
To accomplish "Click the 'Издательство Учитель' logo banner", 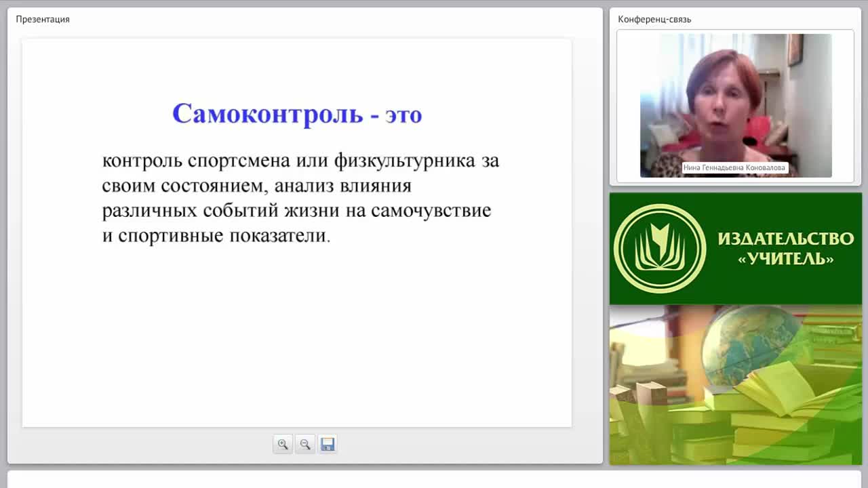I will pos(736,249).
